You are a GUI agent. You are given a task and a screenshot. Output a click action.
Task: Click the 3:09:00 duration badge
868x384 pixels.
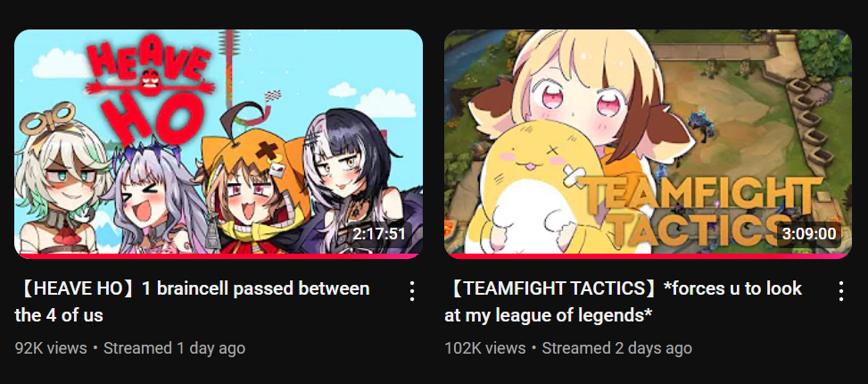tap(809, 234)
